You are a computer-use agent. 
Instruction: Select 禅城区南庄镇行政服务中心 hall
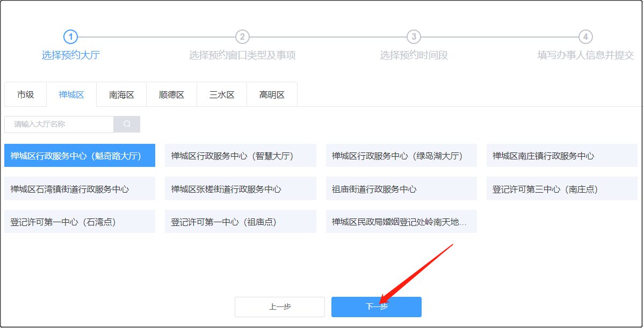(562, 156)
